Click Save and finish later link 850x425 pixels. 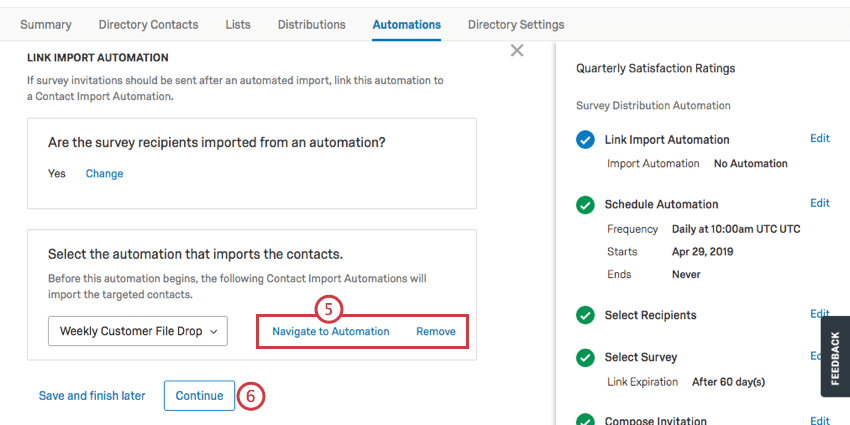click(x=92, y=396)
